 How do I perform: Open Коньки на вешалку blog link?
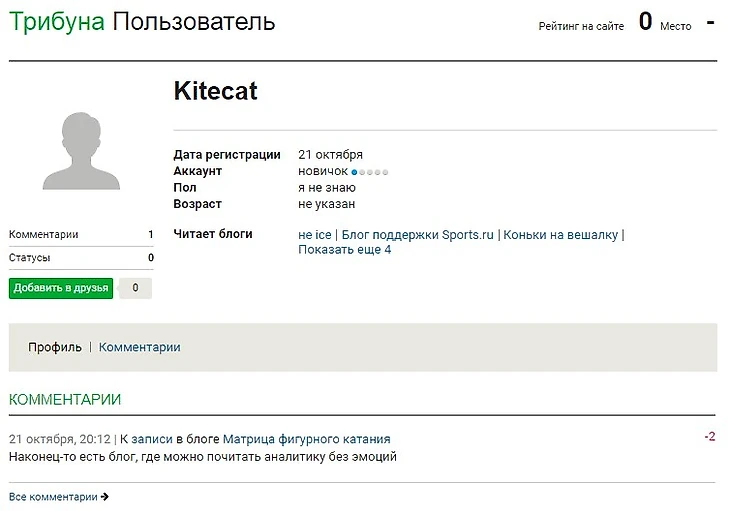(x=560, y=235)
